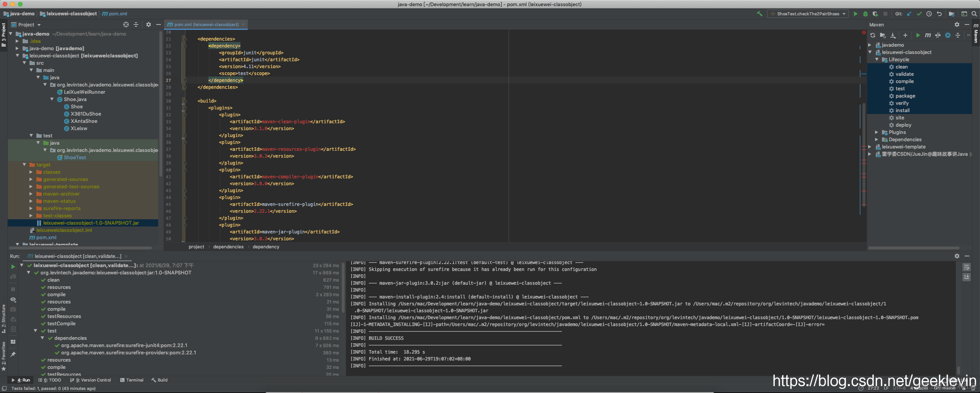The width and height of the screenshot is (980, 393).
Task: Toggle the Project tool window stripe button
Action: 4,34
